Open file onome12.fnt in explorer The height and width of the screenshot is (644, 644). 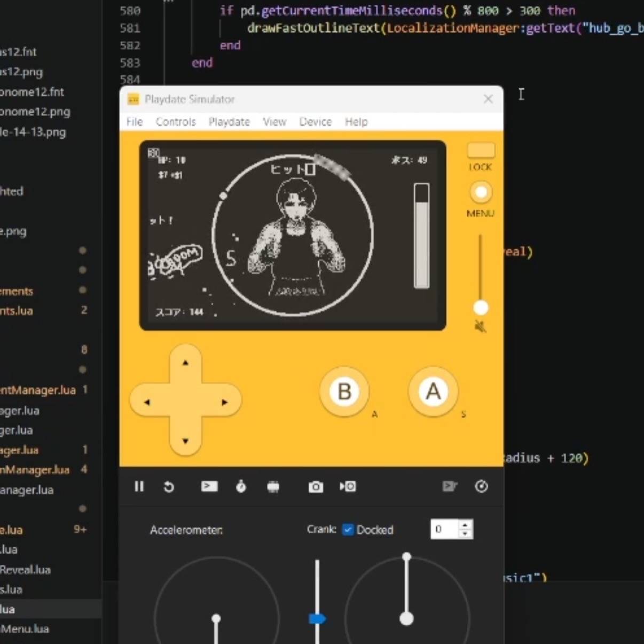point(32,92)
